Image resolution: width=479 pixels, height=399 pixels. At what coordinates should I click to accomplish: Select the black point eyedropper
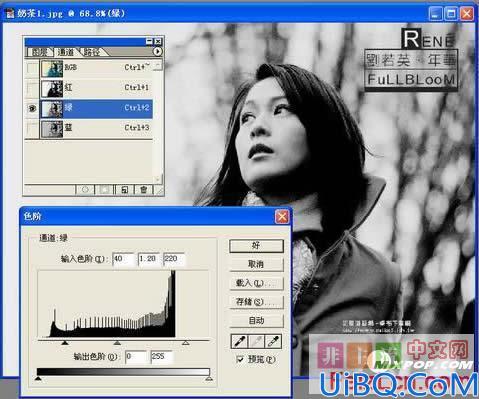[240, 341]
